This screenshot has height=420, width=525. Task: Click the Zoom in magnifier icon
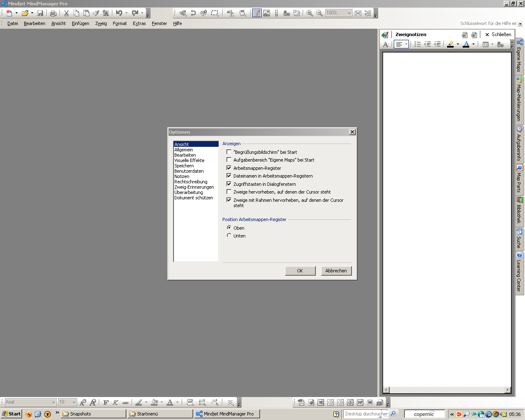coord(310,13)
